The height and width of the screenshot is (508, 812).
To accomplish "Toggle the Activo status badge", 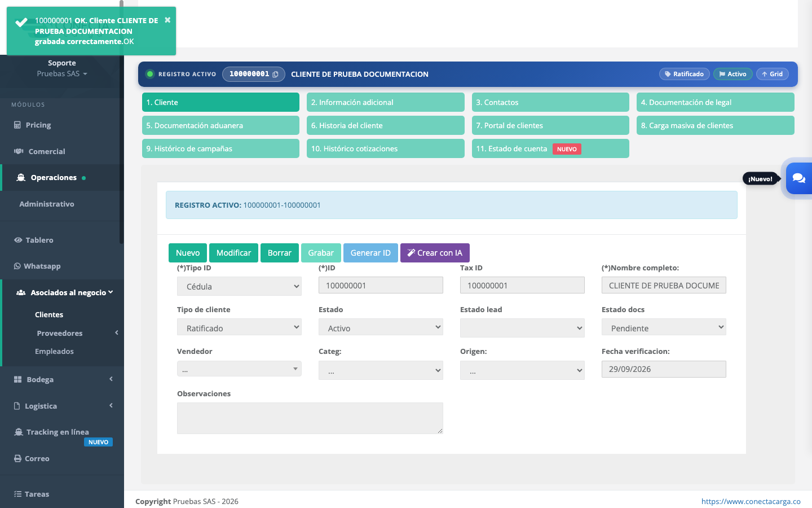I will [x=732, y=74].
